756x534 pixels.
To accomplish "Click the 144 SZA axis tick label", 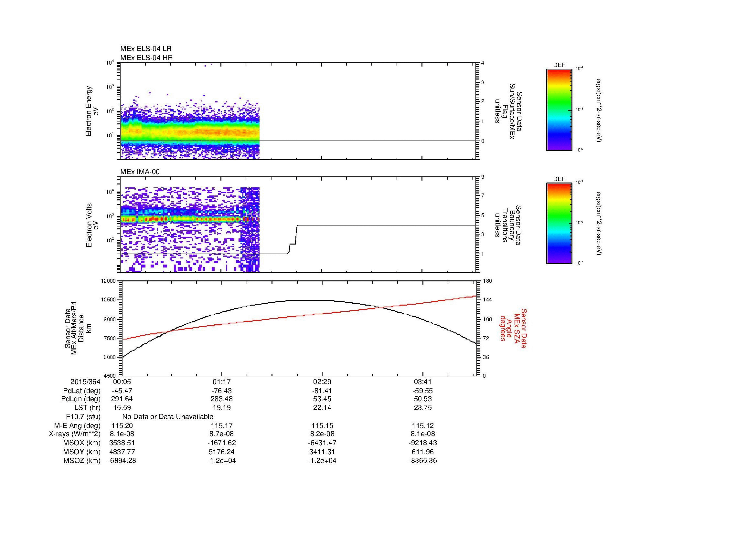I will pos(487,300).
